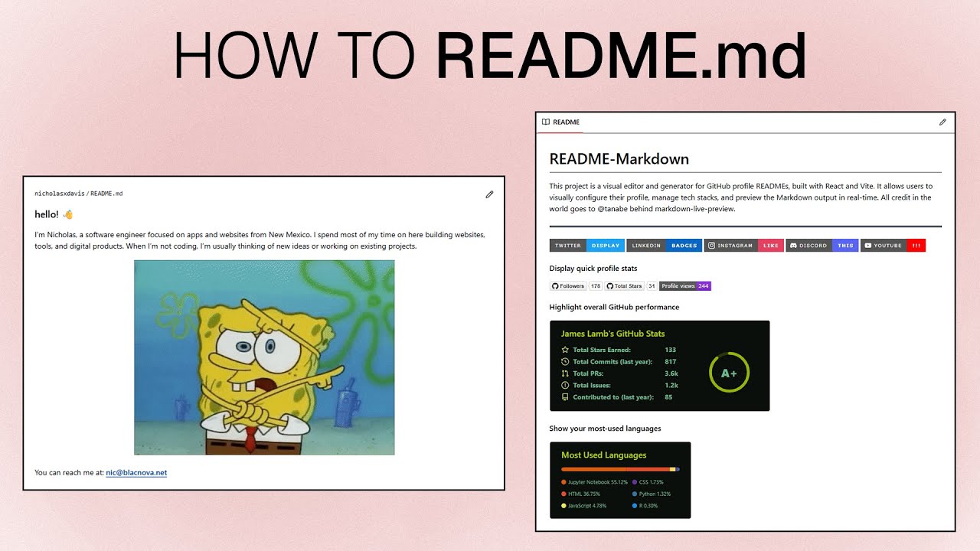Click the Discord This badge
The image size is (980, 551).
pos(822,246)
